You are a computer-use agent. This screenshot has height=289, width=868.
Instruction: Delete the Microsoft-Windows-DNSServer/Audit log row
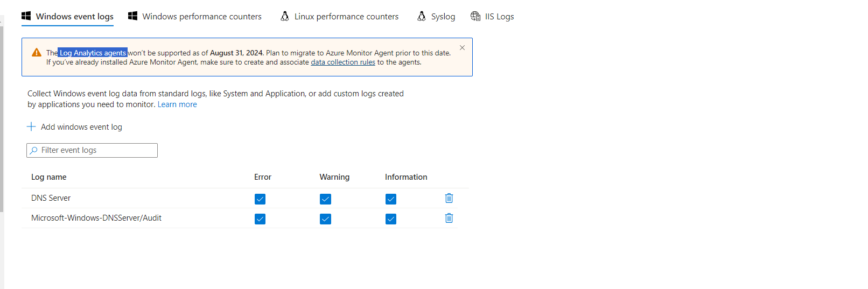pos(449,218)
